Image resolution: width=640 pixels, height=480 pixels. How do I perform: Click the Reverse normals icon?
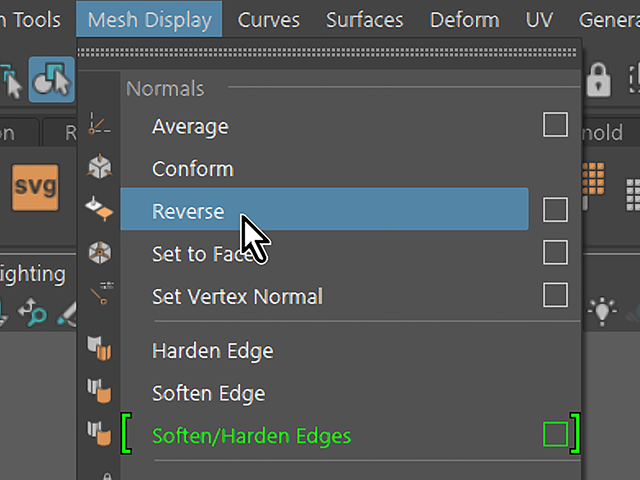[x=99, y=209]
